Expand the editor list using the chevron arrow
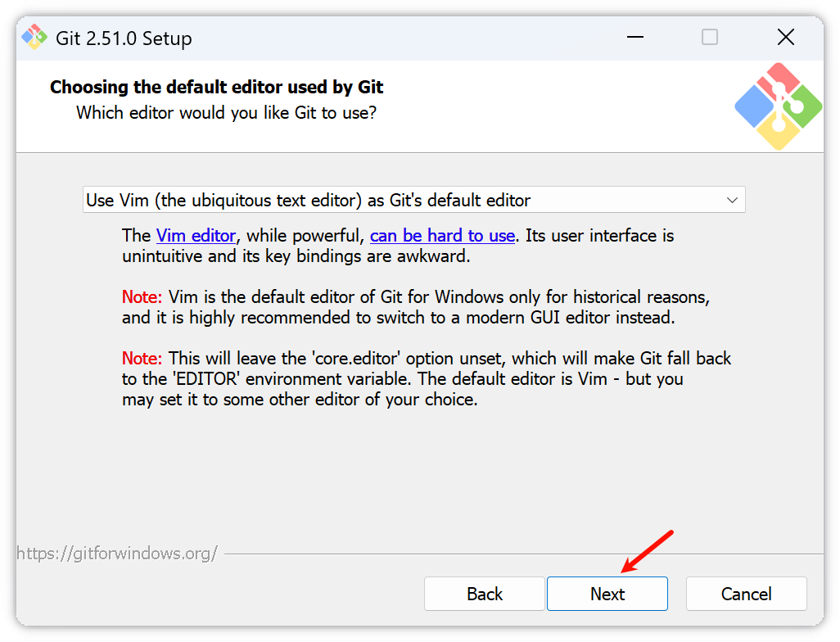840x642 pixels. (x=731, y=200)
